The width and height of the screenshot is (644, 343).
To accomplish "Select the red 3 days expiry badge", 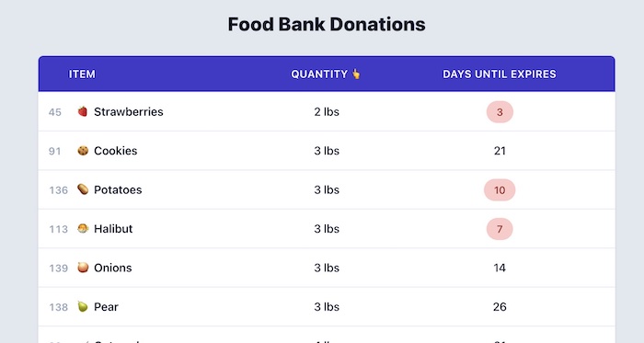I will (500, 111).
